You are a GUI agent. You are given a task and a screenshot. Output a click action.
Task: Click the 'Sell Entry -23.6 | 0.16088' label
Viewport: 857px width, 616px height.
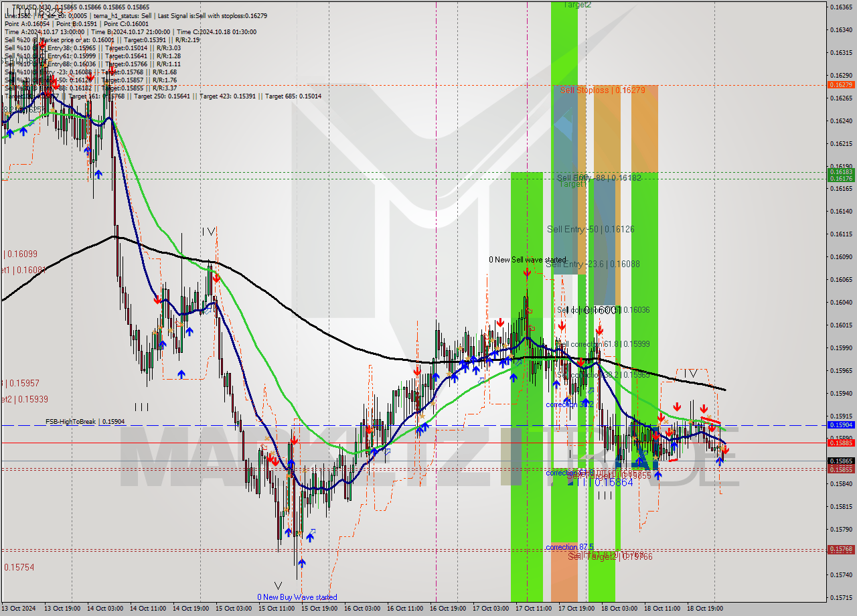coord(593,264)
